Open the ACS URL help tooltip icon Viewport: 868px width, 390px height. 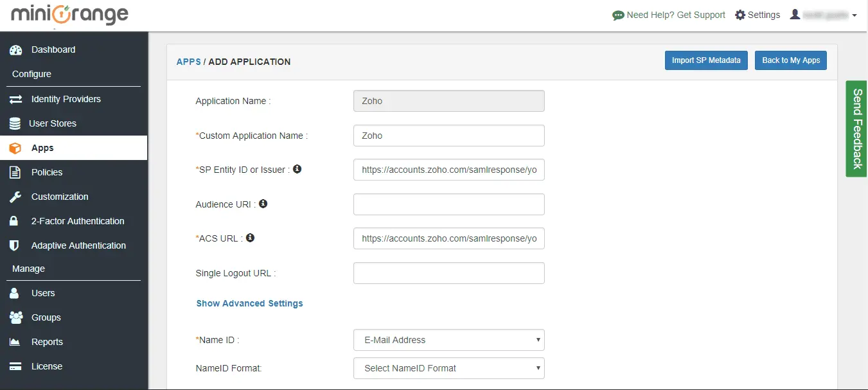pos(250,237)
